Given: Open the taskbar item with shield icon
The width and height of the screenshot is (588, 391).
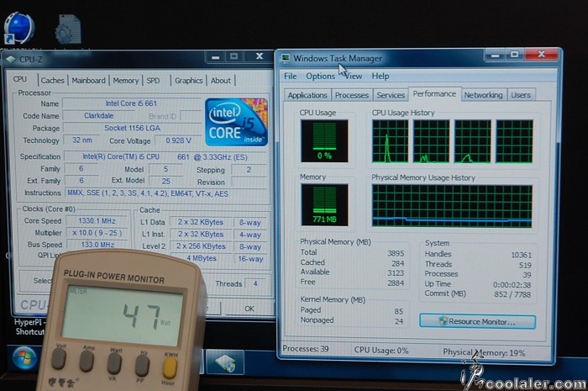Looking at the screenshot, I should [225, 362].
